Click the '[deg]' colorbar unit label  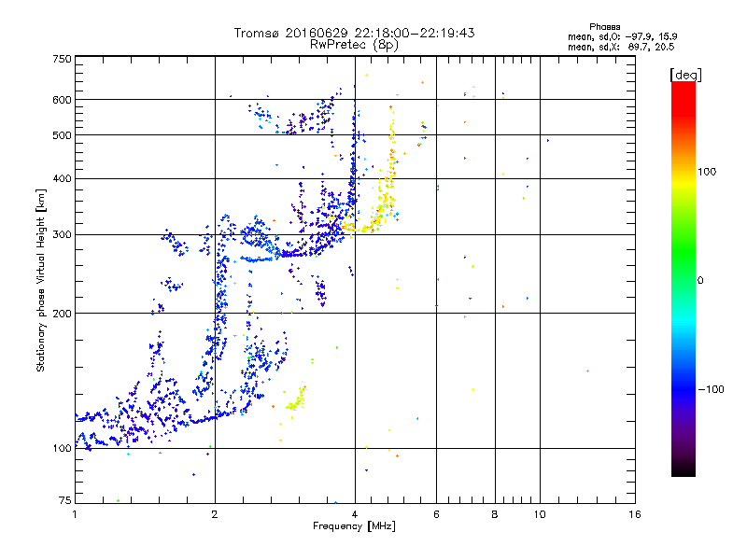click(x=685, y=75)
